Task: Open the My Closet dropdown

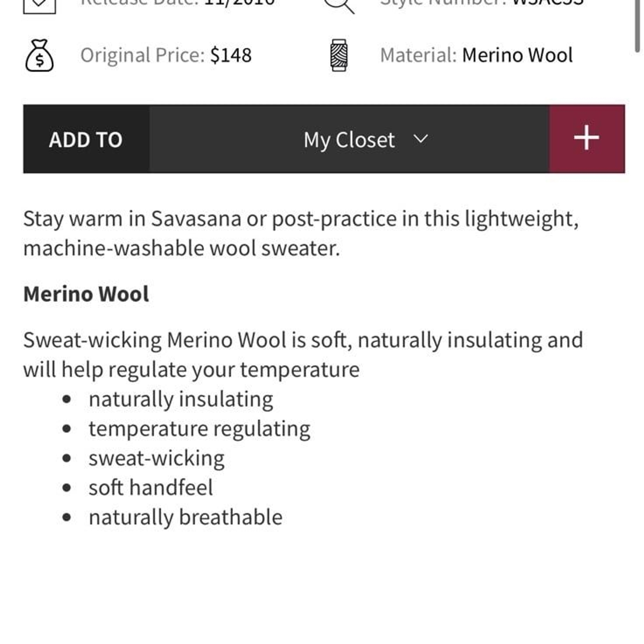Action: click(349, 139)
